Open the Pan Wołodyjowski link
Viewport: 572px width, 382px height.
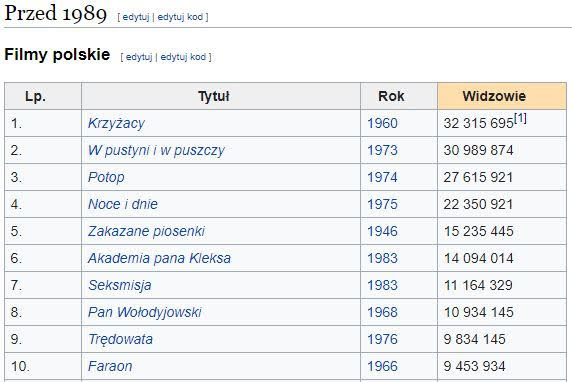(x=144, y=312)
